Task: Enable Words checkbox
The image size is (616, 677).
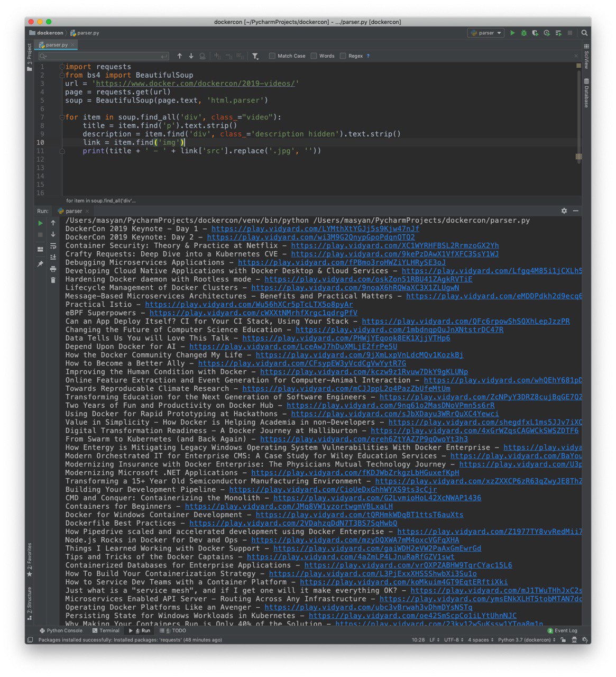Action: coord(314,56)
